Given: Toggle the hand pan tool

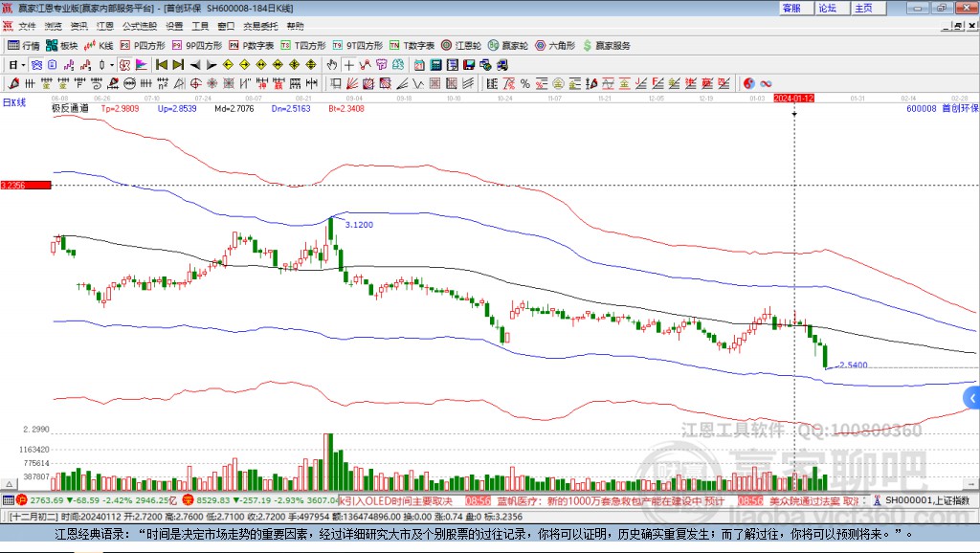Looking at the screenshot, I should (x=331, y=65).
